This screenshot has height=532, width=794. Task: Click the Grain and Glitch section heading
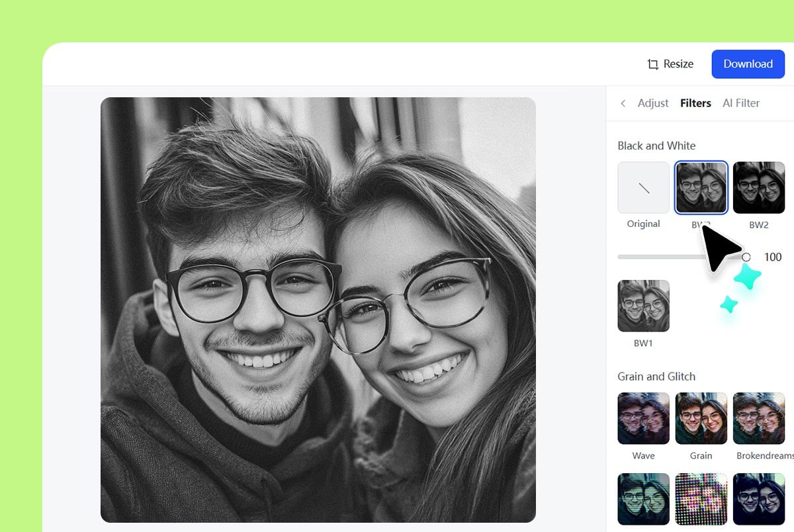pos(656,377)
